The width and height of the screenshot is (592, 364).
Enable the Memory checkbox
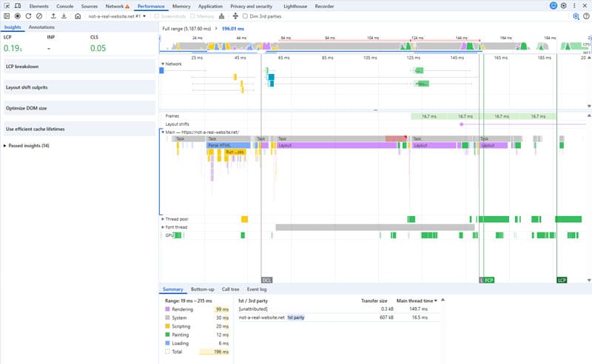click(x=193, y=16)
